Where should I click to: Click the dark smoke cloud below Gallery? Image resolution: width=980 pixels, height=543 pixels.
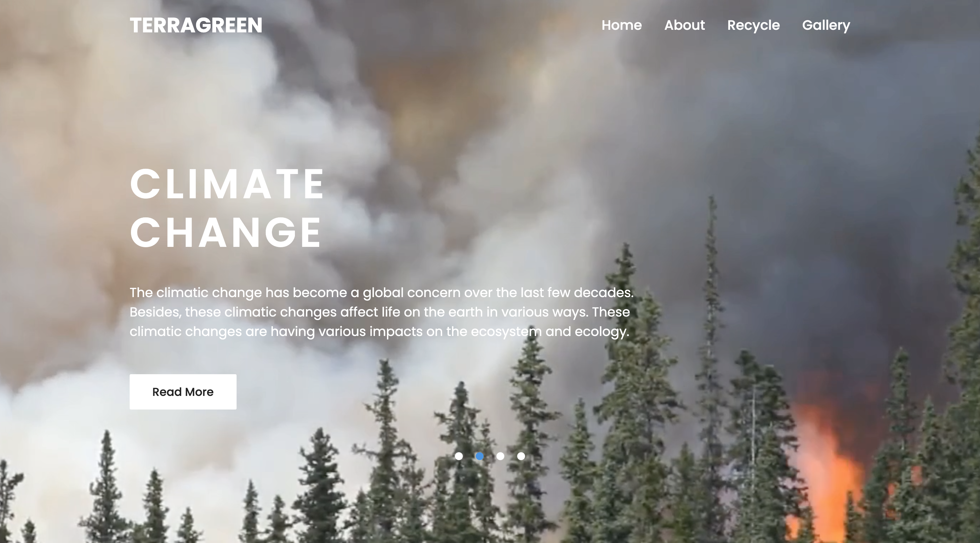(829, 152)
